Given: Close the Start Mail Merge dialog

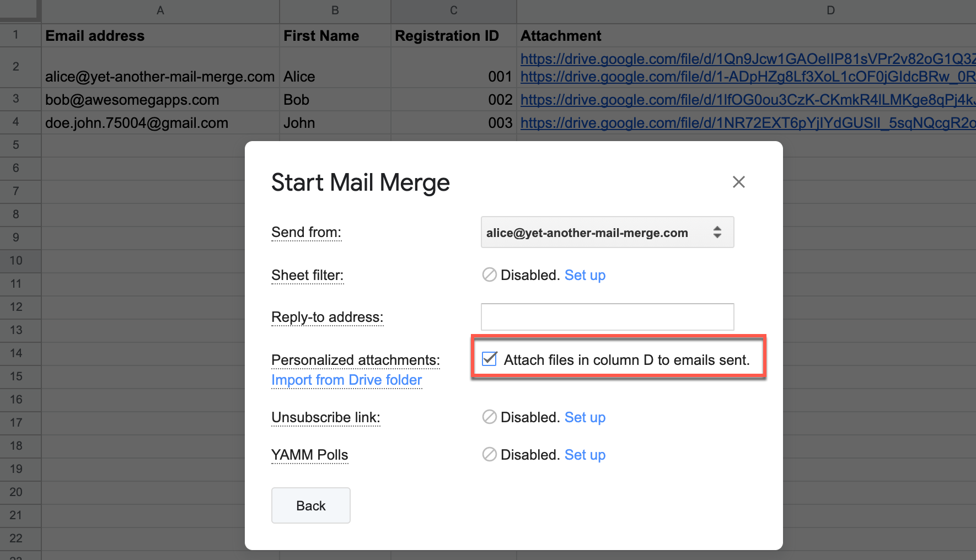Looking at the screenshot, I should tap(738, 182).
